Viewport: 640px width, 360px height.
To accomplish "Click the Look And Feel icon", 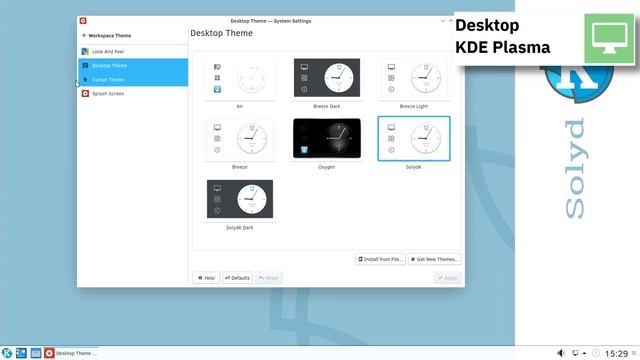I will (x=85, y=51).
